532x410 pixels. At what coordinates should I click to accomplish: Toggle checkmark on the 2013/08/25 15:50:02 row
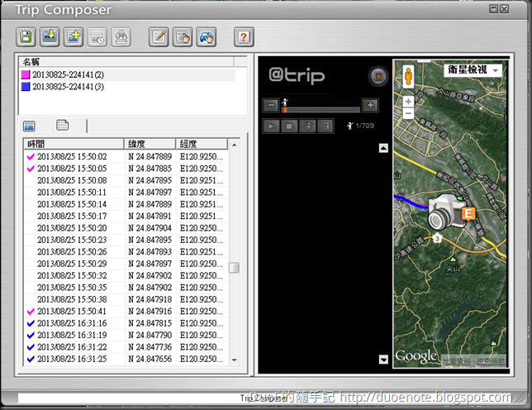point(31,156)
